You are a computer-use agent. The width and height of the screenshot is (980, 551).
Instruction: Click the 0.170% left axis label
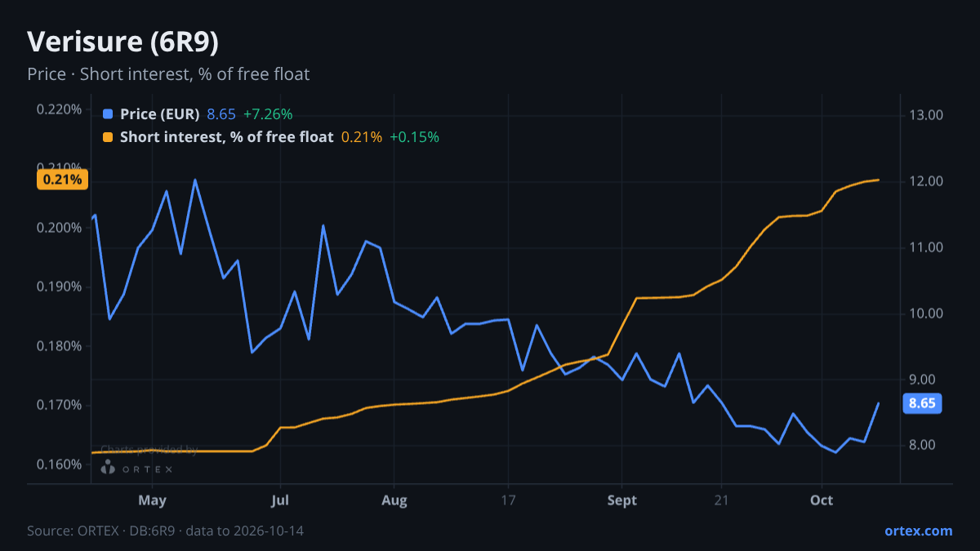60,405
